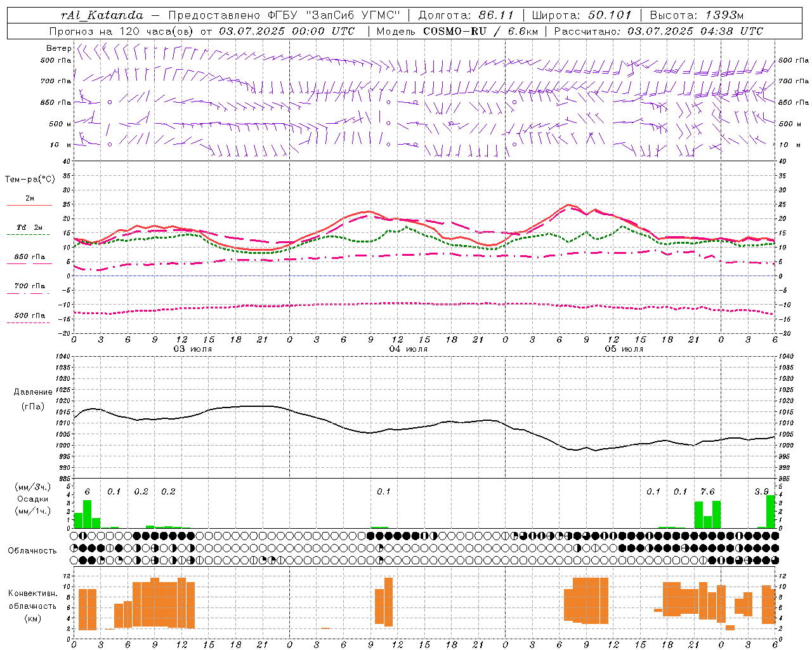The height and width of the screenshot is (650, 812).
Task: Click the '2м' temperature legend entry
Action: click(x=30, y=199)
